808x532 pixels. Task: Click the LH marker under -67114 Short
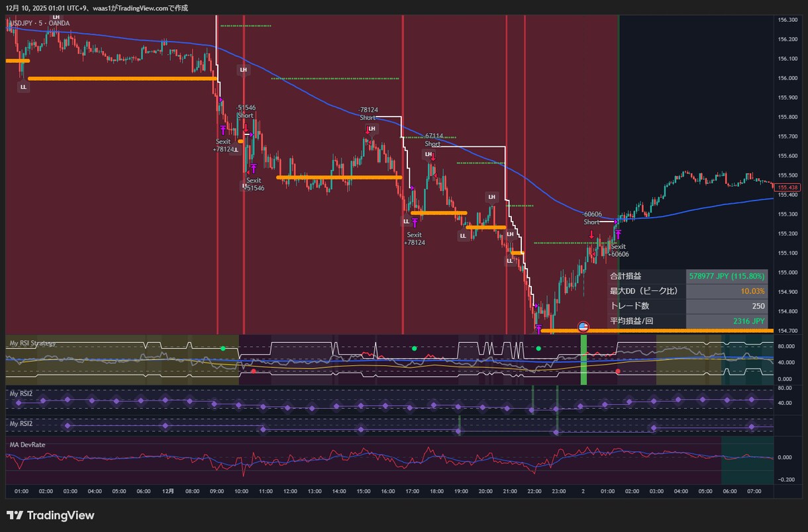428,154
